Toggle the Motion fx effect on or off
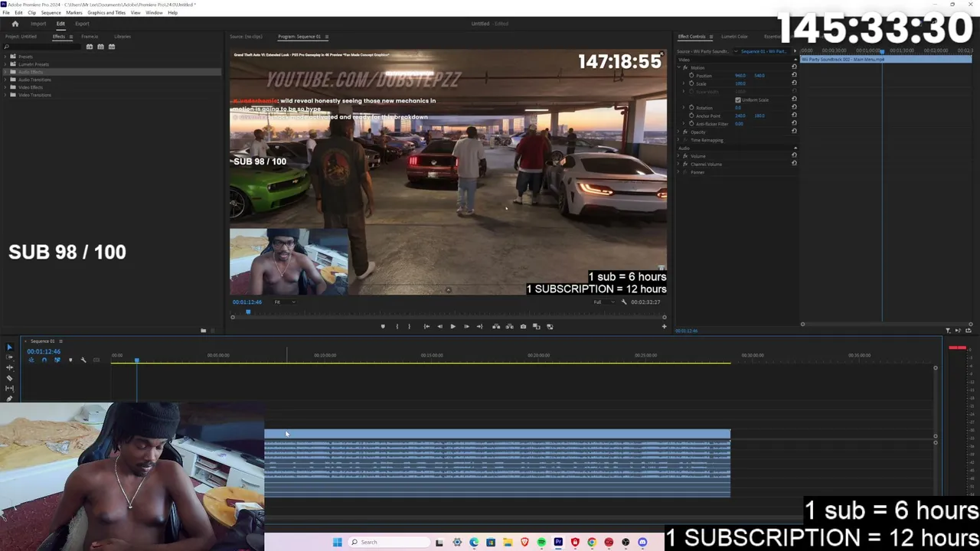Viewport: 980px width, 551px height. pos(685,67)
